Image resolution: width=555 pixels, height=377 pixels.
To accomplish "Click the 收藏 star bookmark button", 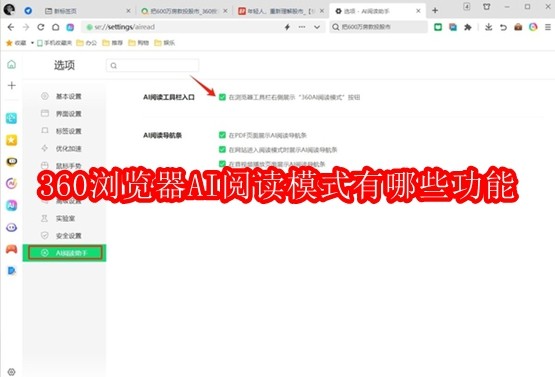I will click(x=16, y=43).
